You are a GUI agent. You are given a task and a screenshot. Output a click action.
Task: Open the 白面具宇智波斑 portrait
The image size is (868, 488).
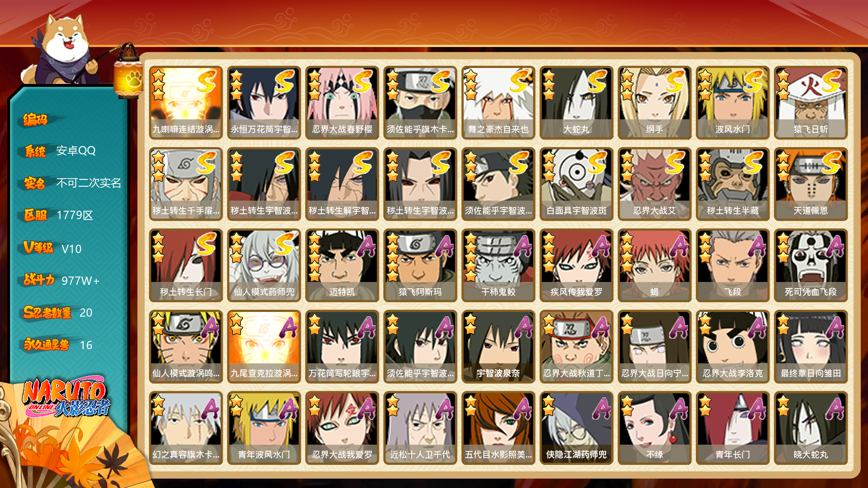point(576,184)
